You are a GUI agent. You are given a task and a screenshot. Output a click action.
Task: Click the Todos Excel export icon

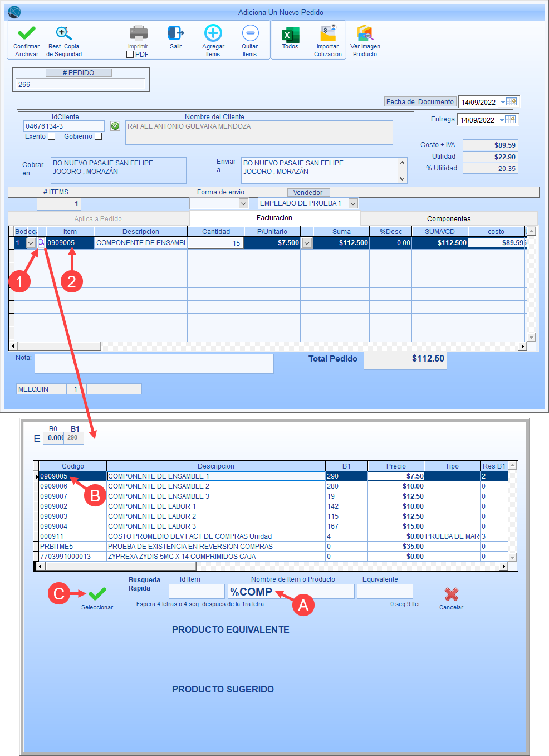pos(290,35)
